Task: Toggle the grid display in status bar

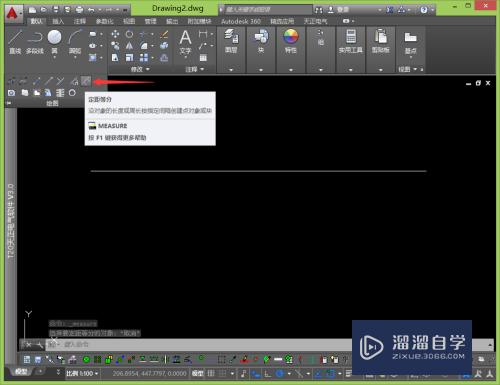Action: [x=211, y=374]
